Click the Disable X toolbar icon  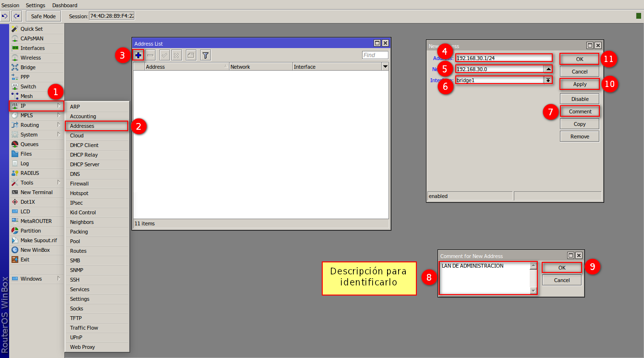pos(177,55)
